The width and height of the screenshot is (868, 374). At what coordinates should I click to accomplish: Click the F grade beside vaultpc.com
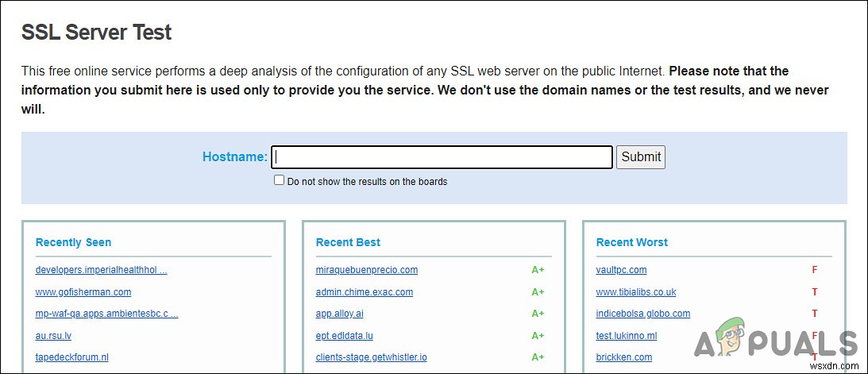(x=815, y=270)
